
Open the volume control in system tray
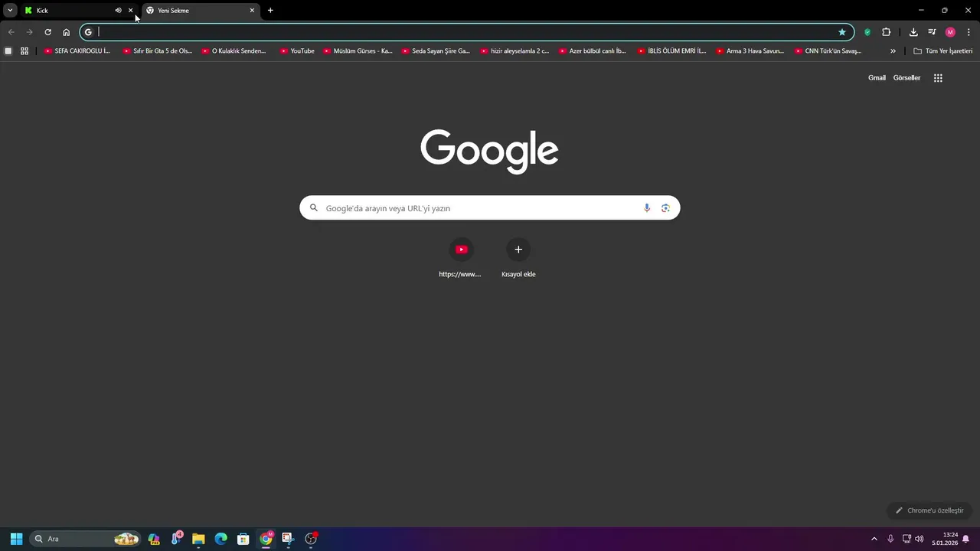(920, 539)
